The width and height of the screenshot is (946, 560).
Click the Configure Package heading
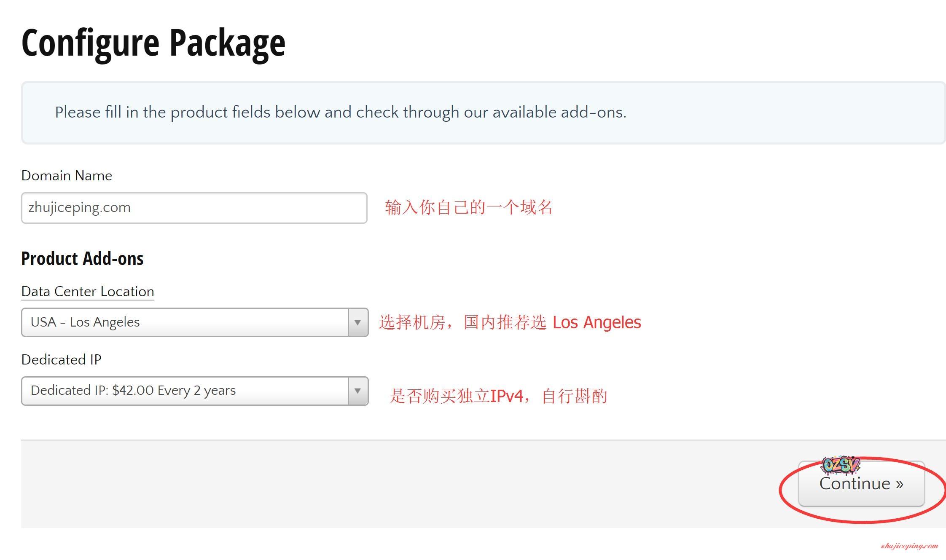coord(153,43)
